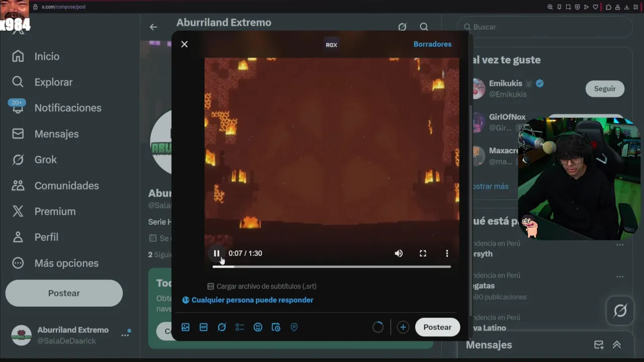The image size is (644, 362).
Task: Open Explorar in sidebar
Action: tap(42, 82)
